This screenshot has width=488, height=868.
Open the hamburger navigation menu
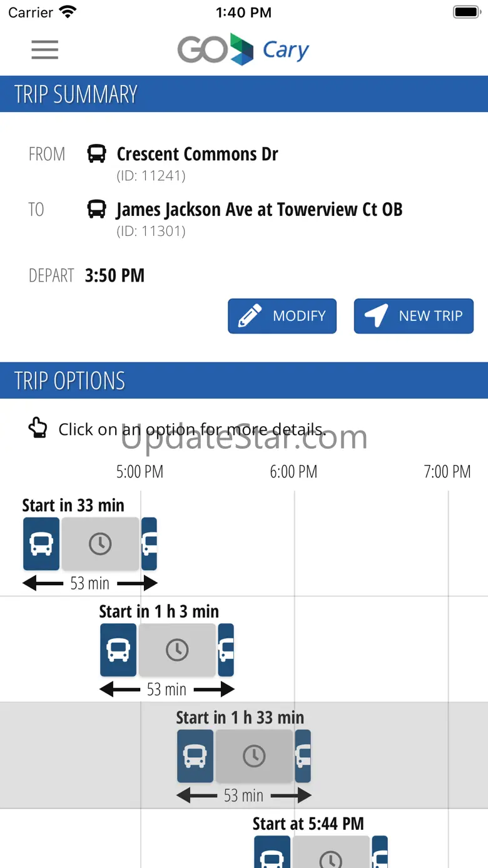45,49
